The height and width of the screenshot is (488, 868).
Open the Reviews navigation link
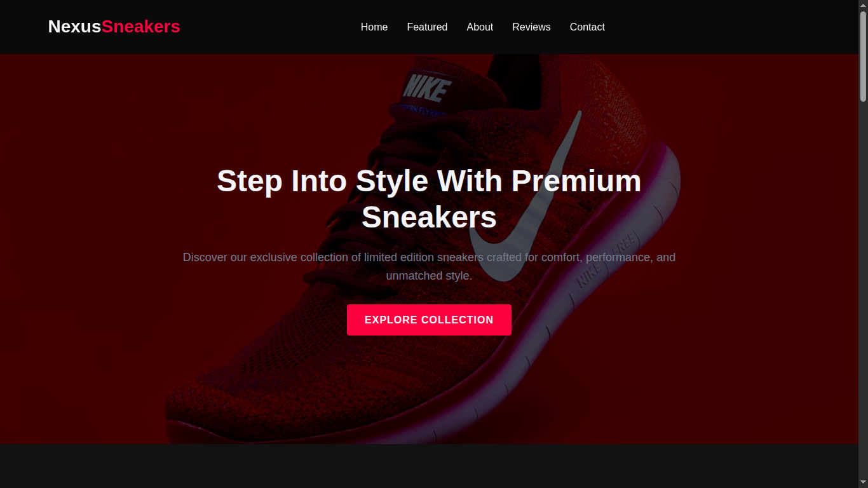point(531,27)
